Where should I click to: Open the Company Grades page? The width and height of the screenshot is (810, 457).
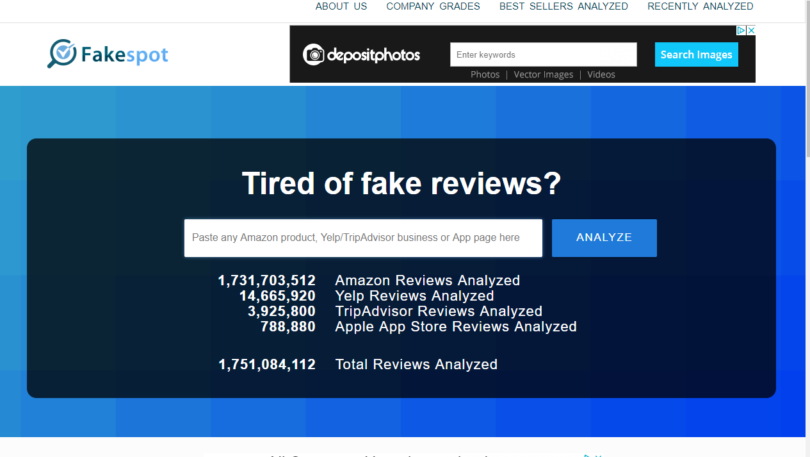432,6
